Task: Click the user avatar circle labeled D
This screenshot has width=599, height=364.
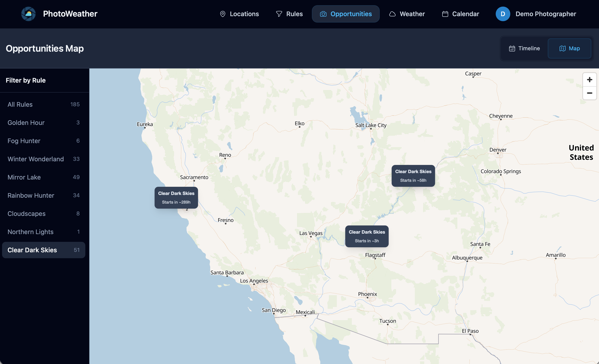Action: (503, 14)
